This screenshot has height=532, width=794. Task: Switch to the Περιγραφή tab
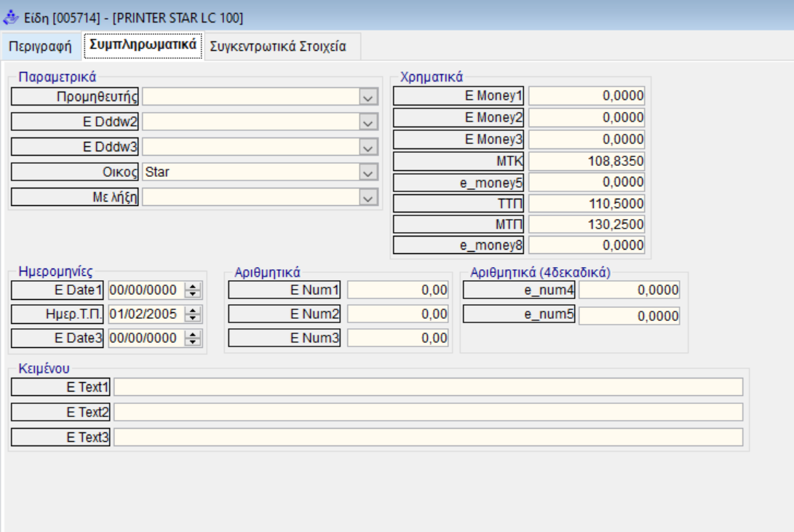tap(40, 47)
